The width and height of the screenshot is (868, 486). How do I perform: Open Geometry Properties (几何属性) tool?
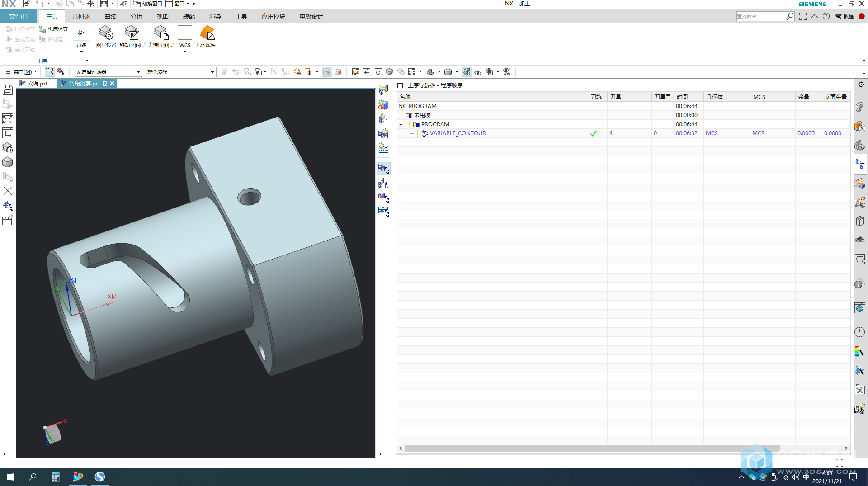[208, 37]
